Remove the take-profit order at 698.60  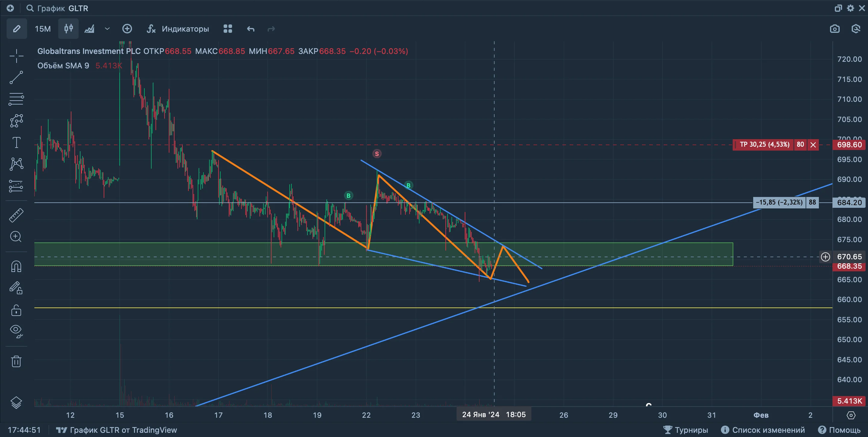[813, 145]
